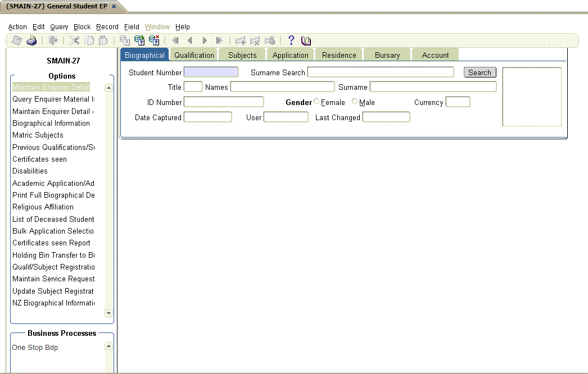Select the Male gender radio button
Screen dimensions: 588x374
click(x=355, y=102)
